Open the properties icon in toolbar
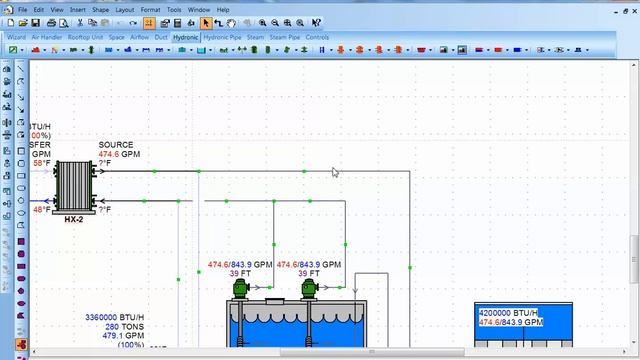The width and height of the screenshot is (640, 360). [x=165, y=23]
